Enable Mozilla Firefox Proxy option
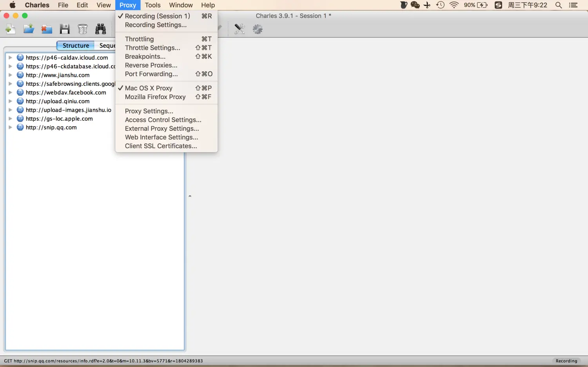This screenshot has width=588, height=367. (x=167, y=97)
